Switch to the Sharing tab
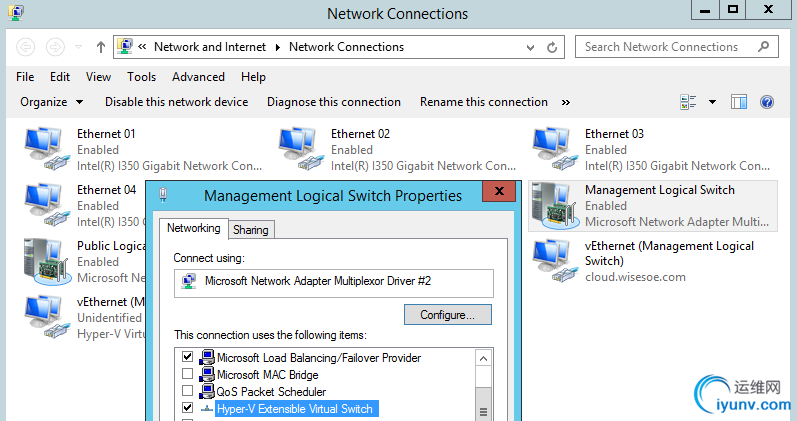This screenshot has width=797, height=421. pyautogui.click(x=251, y=230)
